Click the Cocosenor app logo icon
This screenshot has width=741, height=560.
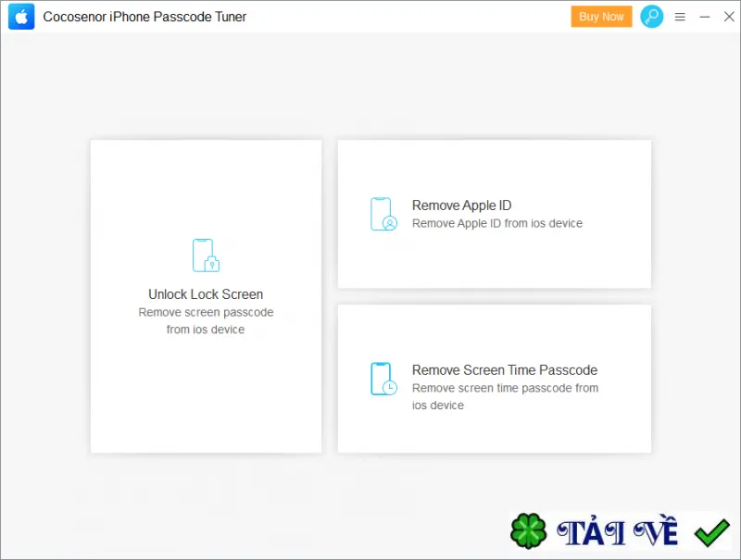coord(21,17)
